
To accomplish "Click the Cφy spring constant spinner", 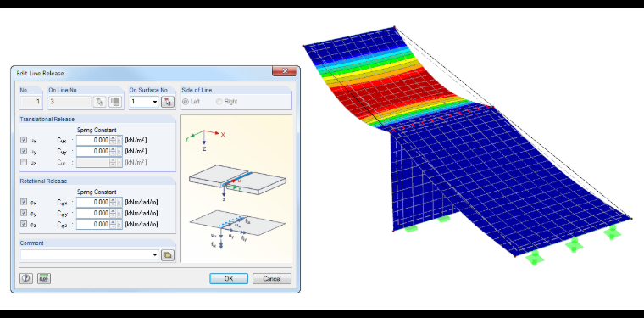I will (113, 213).
